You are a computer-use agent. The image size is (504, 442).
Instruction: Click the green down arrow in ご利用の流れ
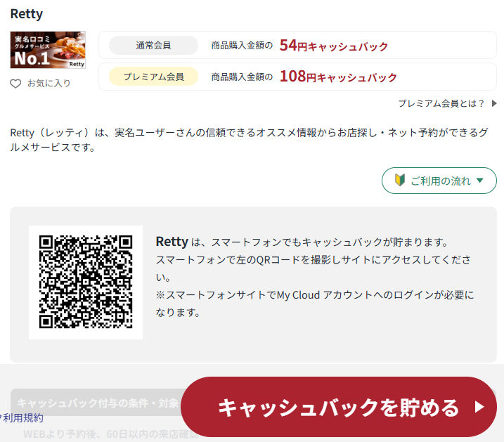coord(480,181)
